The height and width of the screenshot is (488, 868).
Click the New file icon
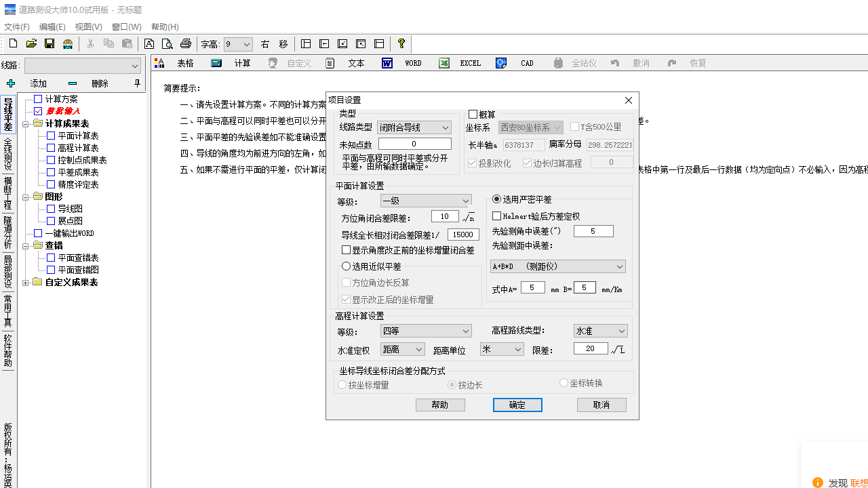tap(13, 44)
